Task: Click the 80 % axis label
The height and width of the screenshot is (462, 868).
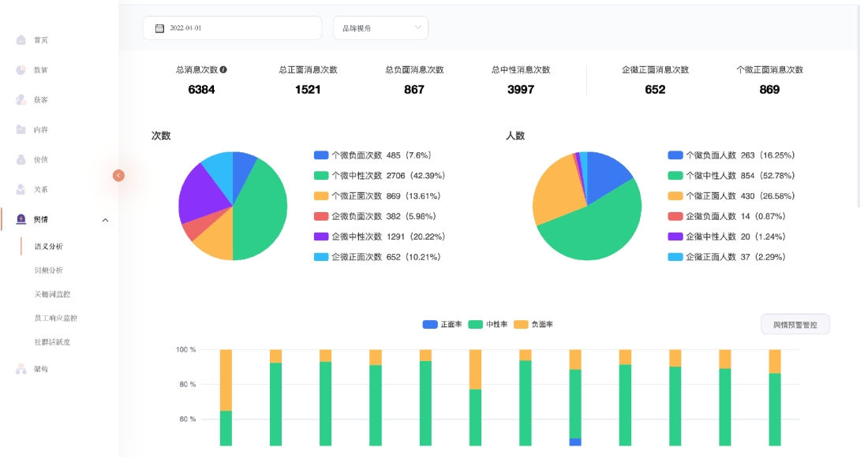Action: (x=187, y=385)
